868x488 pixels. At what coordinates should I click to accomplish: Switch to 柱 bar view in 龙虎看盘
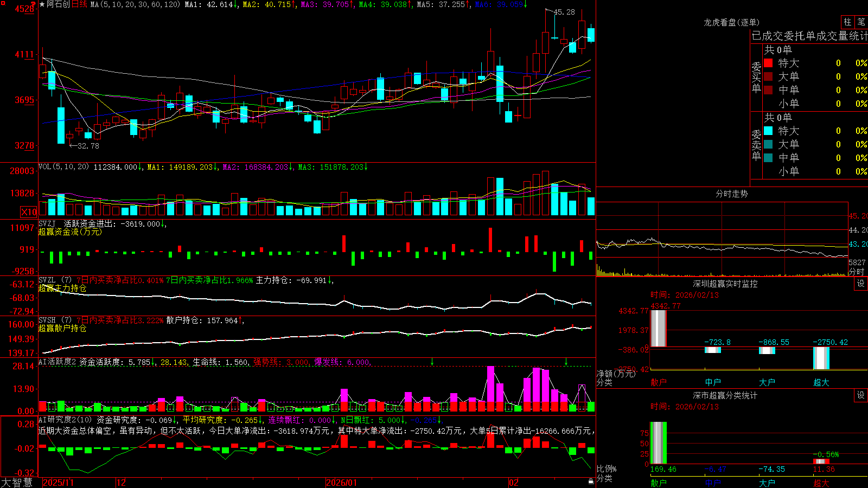coord(847,22)
